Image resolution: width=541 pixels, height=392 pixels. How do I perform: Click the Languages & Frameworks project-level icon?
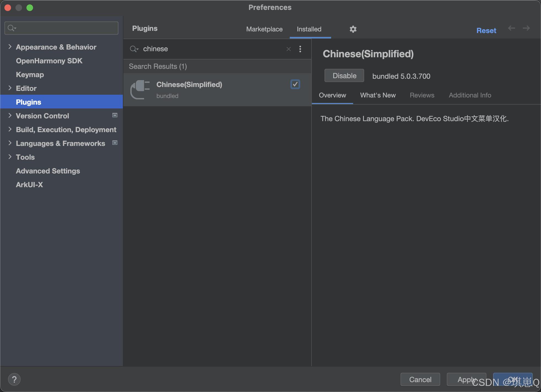115,143
